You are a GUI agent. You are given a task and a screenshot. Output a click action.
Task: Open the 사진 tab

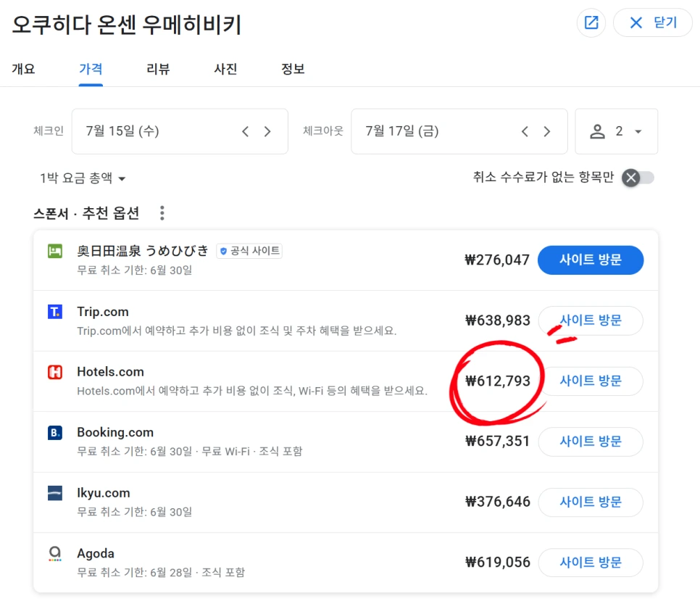pyautogui.click(x=225, y=69)
